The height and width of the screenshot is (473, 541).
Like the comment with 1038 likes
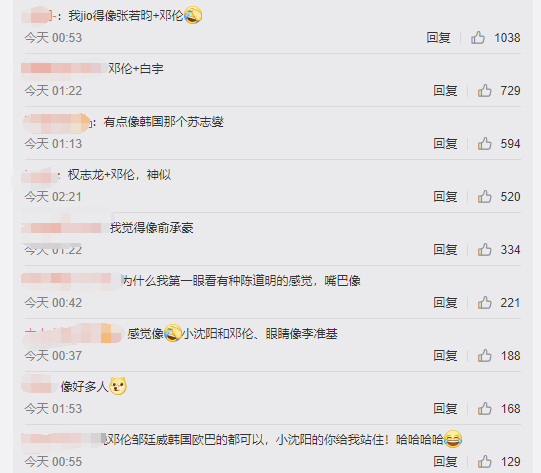[x=478, y=38]
